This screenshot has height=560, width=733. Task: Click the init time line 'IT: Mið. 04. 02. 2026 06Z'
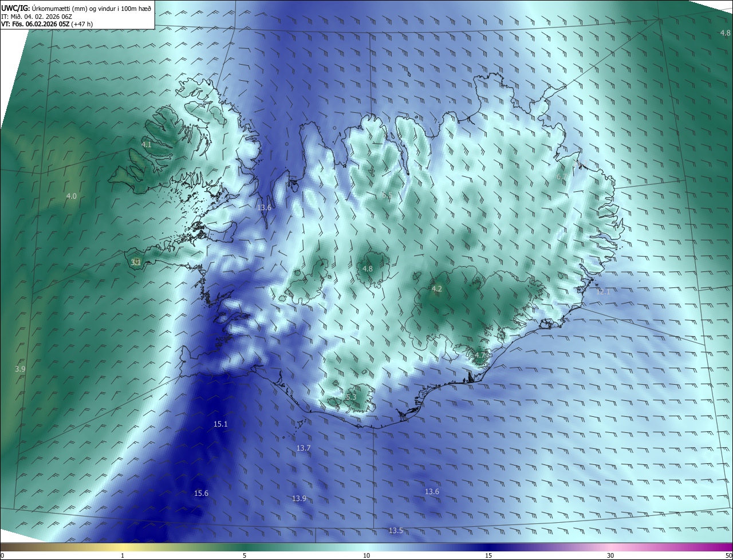tap(38, 16)
